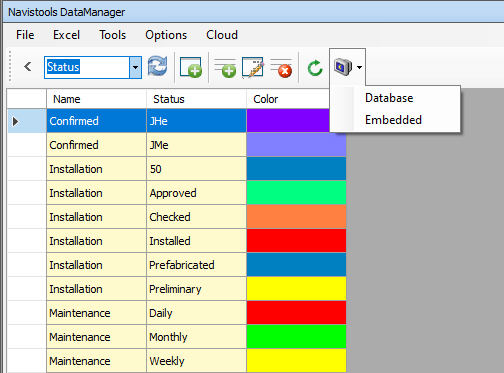
Task: Click the Installation name cell in Checked row
Action: click(96, 217)
